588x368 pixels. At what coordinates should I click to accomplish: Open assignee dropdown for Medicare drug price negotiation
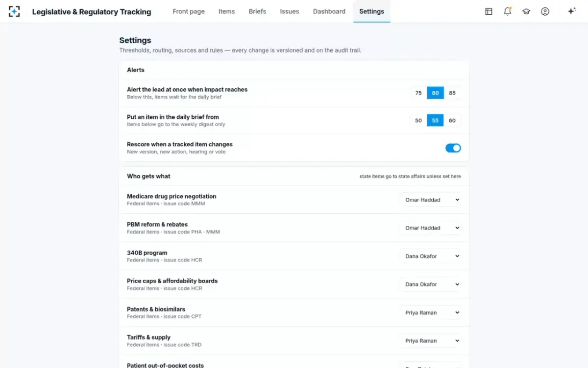pos(431,200)
